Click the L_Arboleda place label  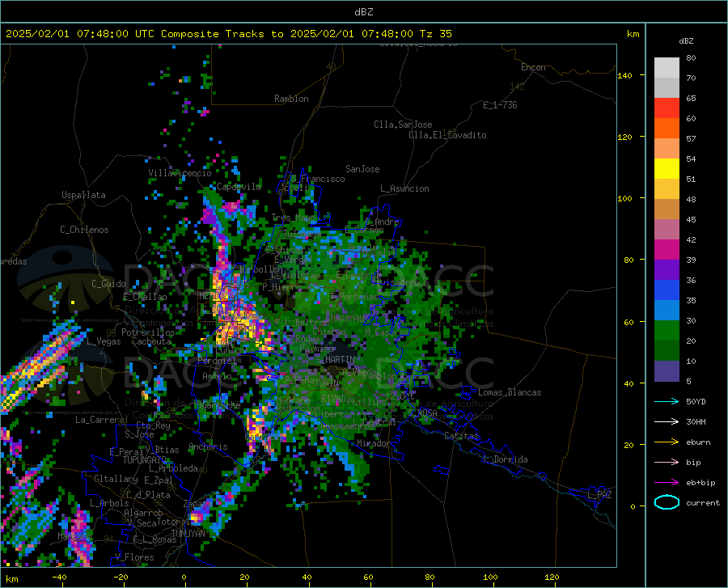tap(173, 468)
